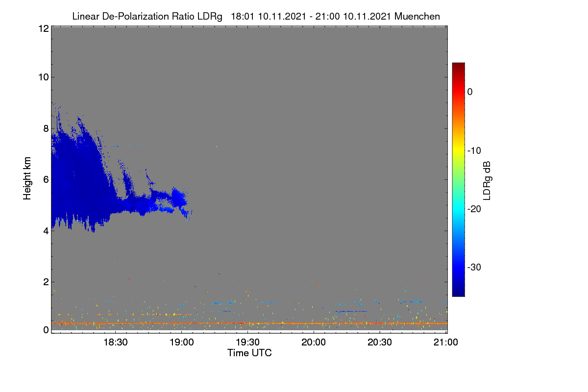Viewport: 588px width, 392px height.
Task: Click the height axis tick '12'
Action: (43, 28)
